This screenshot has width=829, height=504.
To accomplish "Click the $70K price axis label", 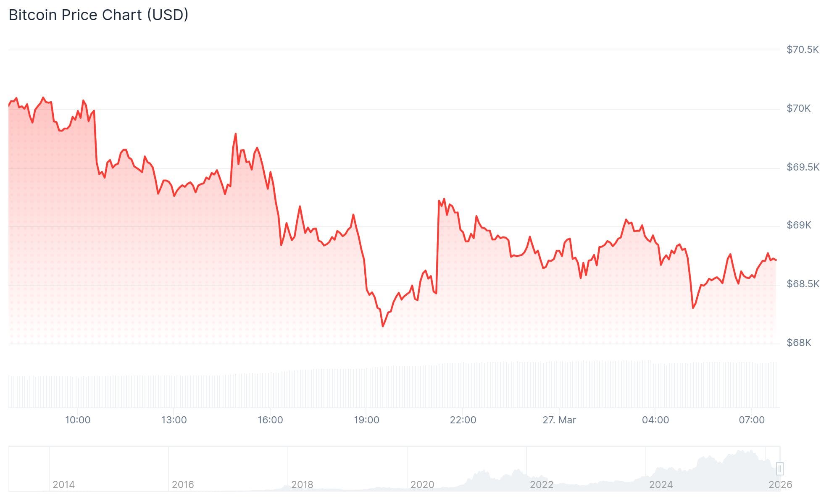I will pyautogui.click(x=798, y=108).
